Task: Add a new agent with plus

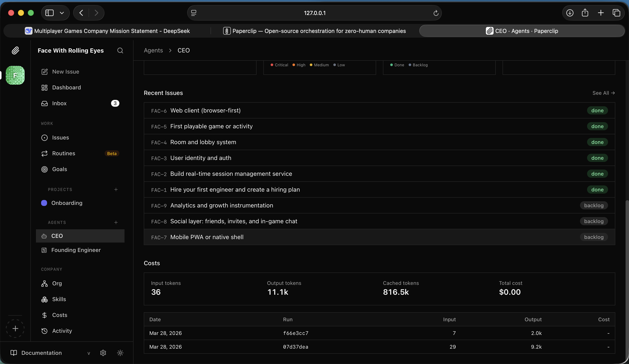Action: [x=116, y=222]
